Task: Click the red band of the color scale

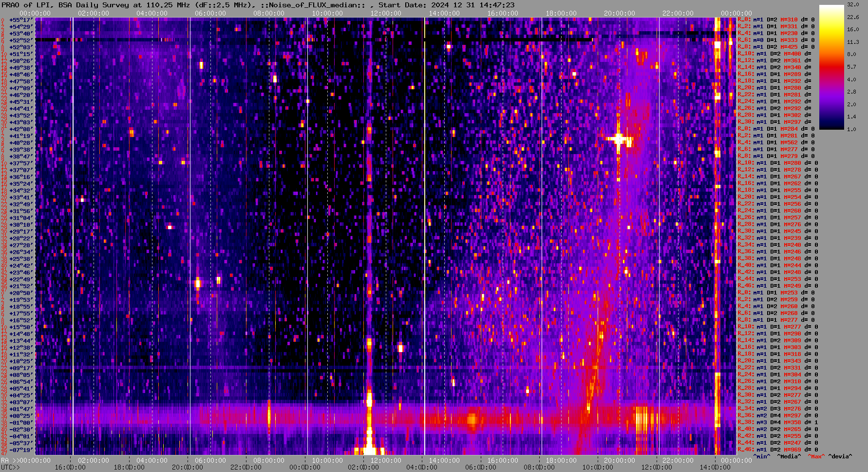Action: pos(831,68)
